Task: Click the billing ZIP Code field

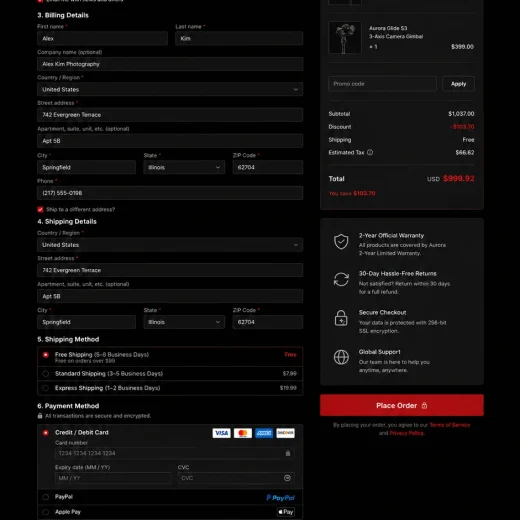Action: (268, 167)
